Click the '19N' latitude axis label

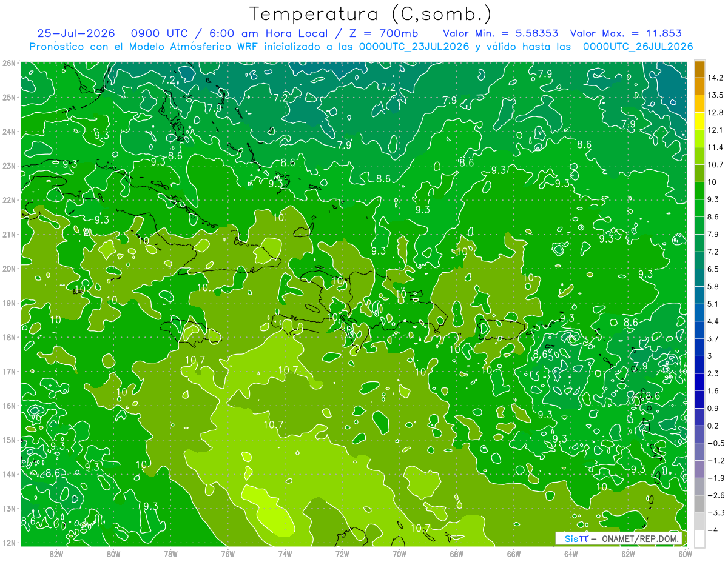9,303
